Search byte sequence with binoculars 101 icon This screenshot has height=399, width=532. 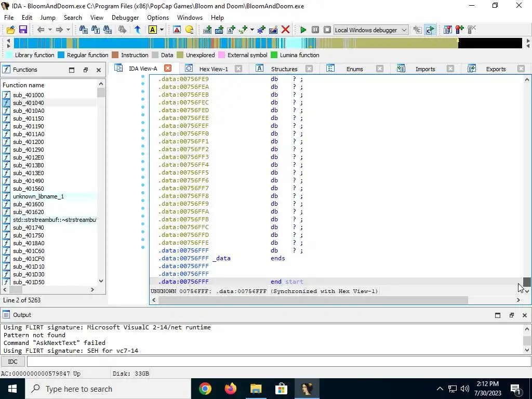(108, 30)
